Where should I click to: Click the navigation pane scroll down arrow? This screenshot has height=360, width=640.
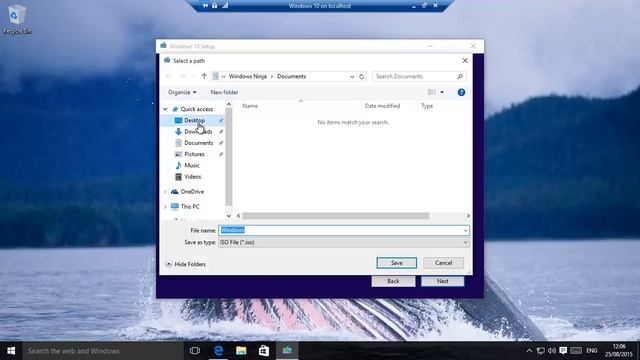coord(229,216)
